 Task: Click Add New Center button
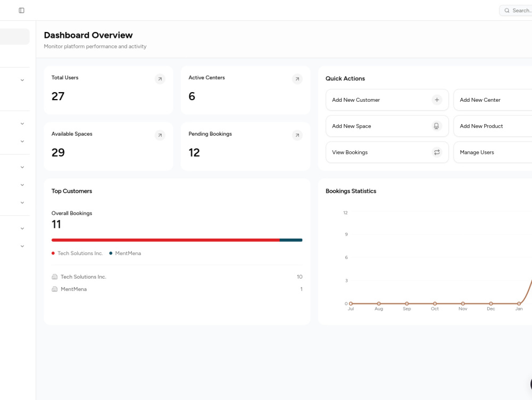[x=493, y=100]
